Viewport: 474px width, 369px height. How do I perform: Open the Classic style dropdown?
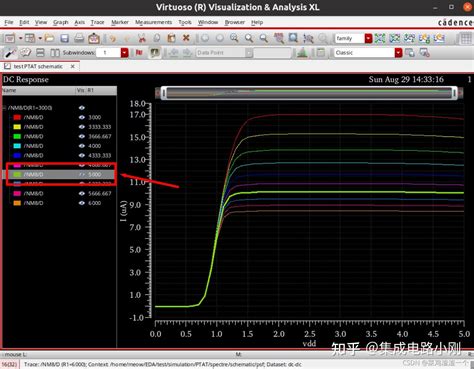tap(398, 53)
